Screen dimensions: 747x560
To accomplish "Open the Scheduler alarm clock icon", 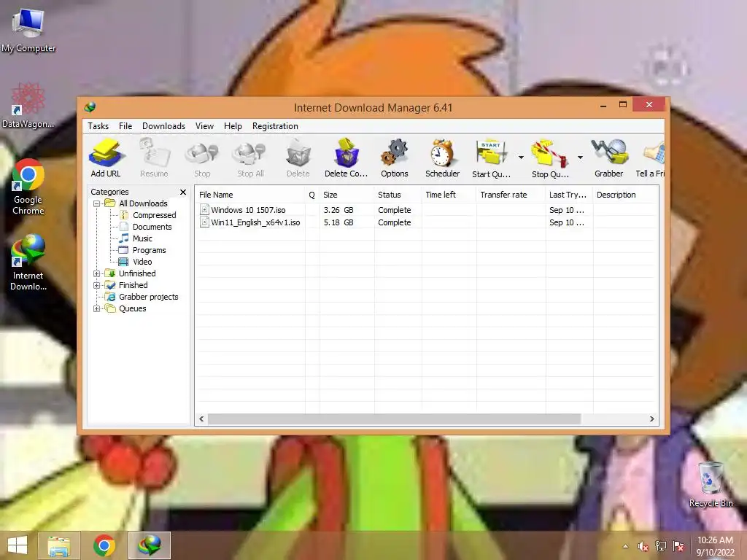I will pyautogui.click(x=443, y=158).
